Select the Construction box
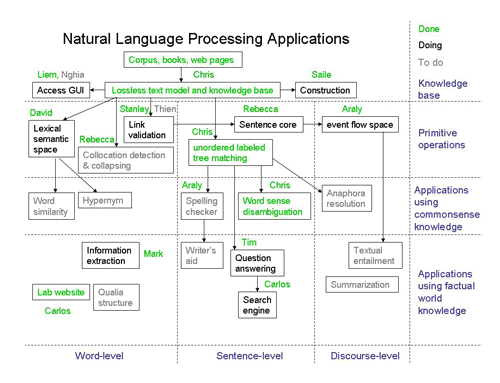This screenshot has height=383, width=500. 326,90
